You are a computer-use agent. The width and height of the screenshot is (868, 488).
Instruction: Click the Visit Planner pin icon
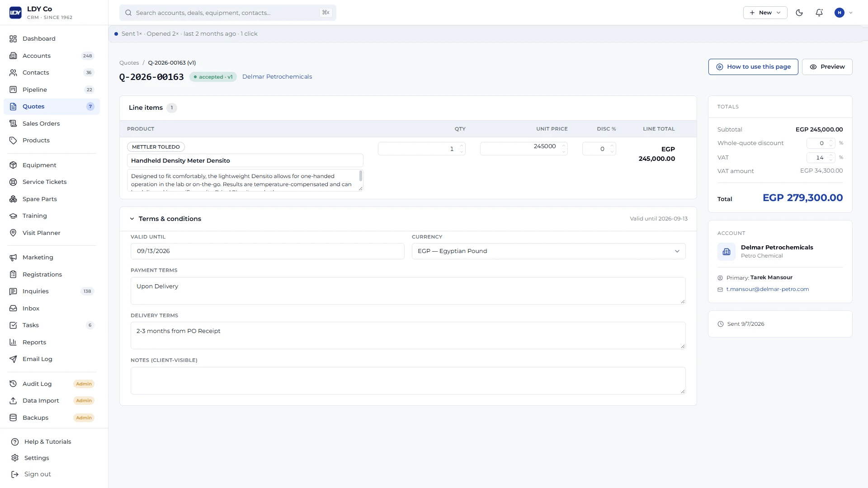tap(13, 233)
